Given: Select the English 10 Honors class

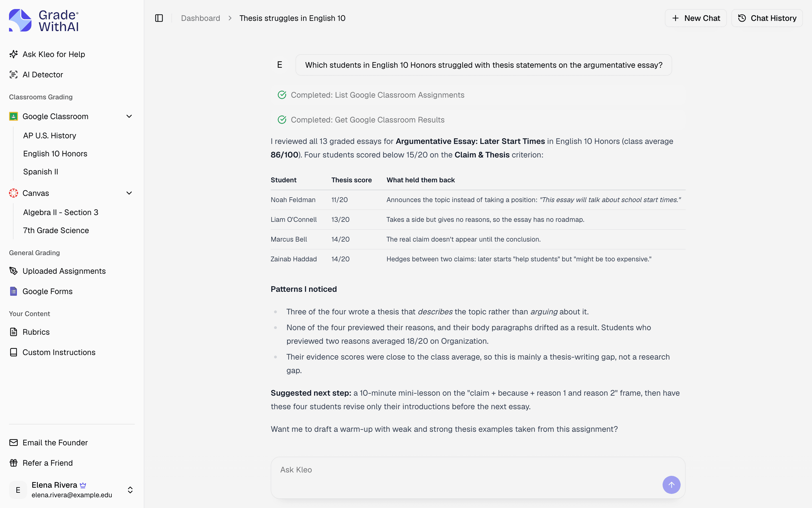Looking at the screenshot, I should (x=55, y=154).
